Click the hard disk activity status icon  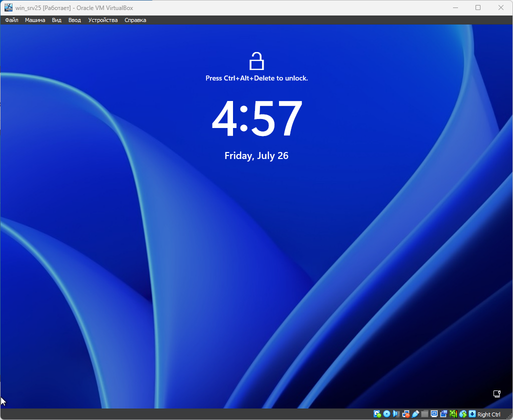click(x=377, y=414)
